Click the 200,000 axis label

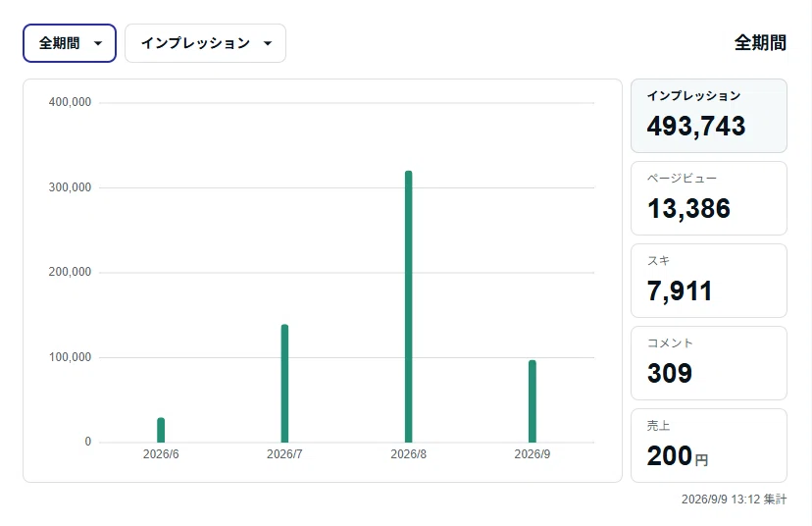click(x=70, y=272)
